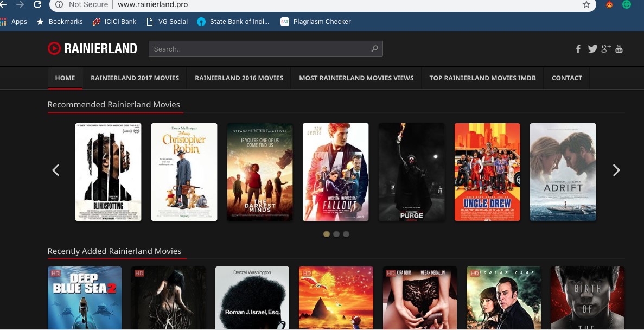Open the Bookmarks folder in bookmarks bar
The image size is (644, 330).
[x=60, y=22]
